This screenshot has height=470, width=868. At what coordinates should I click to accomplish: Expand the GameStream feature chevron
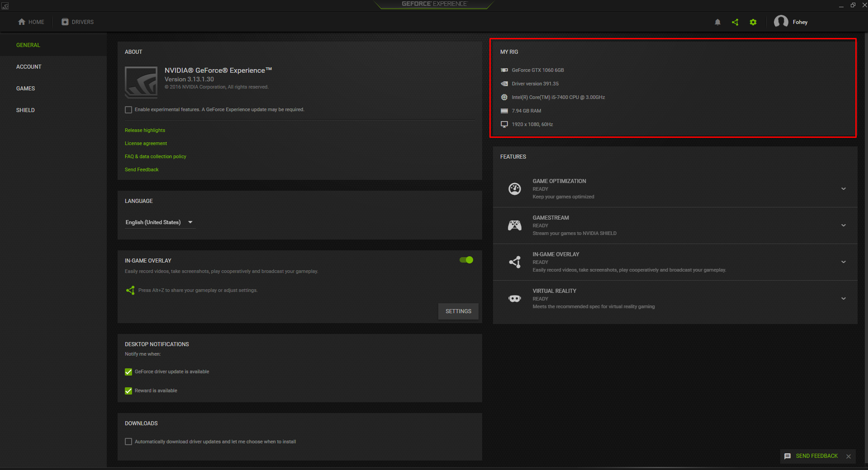[x=844, y=226]
